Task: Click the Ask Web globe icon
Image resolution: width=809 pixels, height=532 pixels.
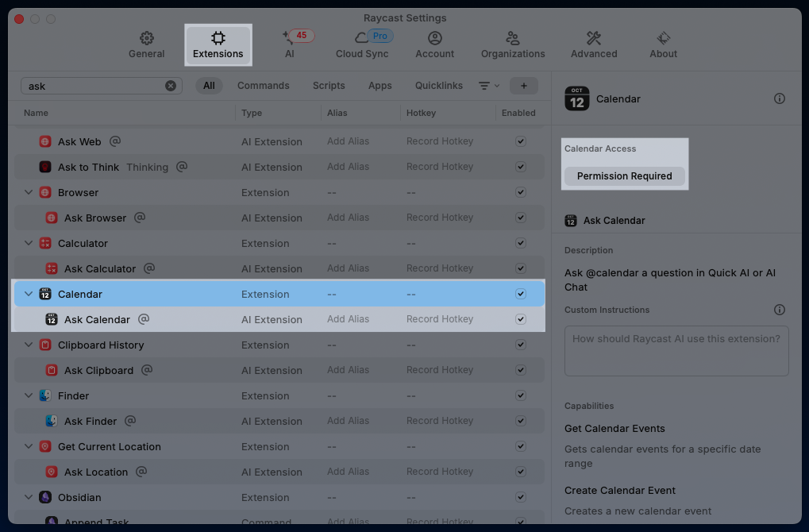Action: 45,141
